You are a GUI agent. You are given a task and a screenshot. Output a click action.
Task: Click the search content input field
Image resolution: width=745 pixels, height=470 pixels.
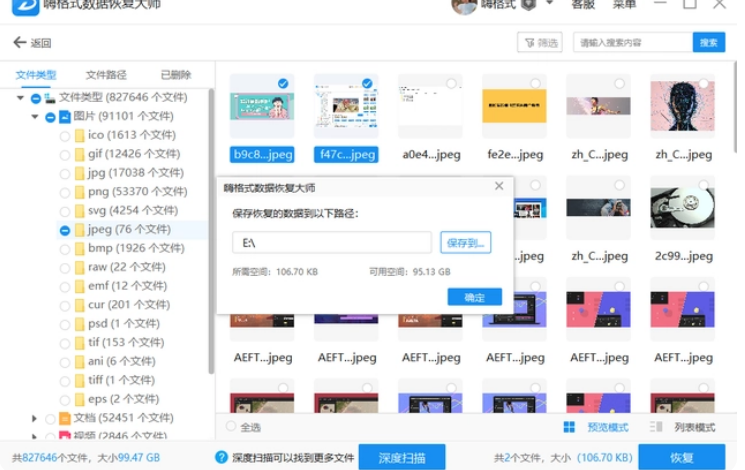pos(633,43)
